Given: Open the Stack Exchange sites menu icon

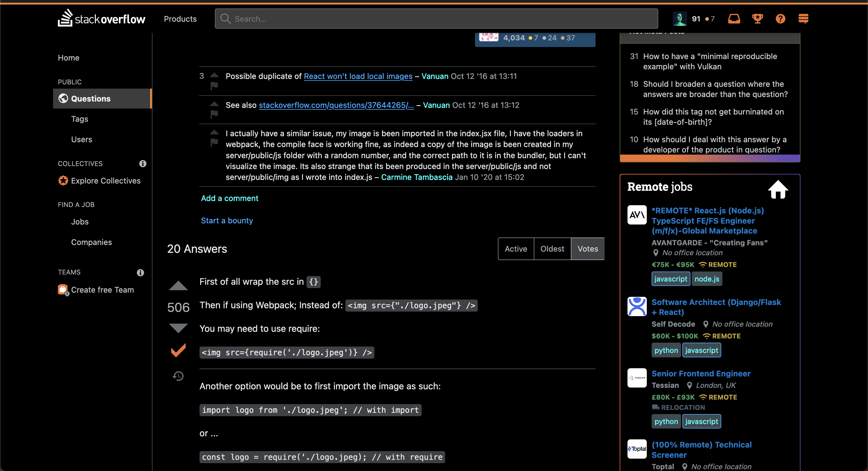Looking at the screenshot, I should [x=803, y=18].
